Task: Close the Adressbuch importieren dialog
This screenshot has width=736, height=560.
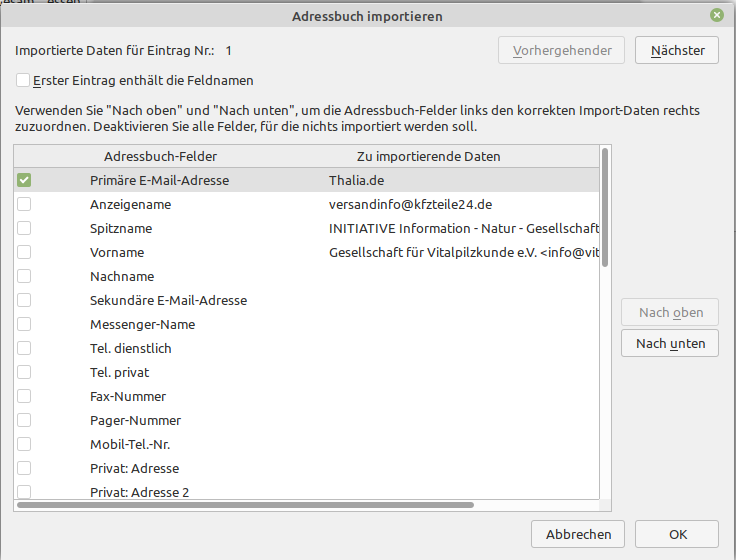Action: pos(717,16)
